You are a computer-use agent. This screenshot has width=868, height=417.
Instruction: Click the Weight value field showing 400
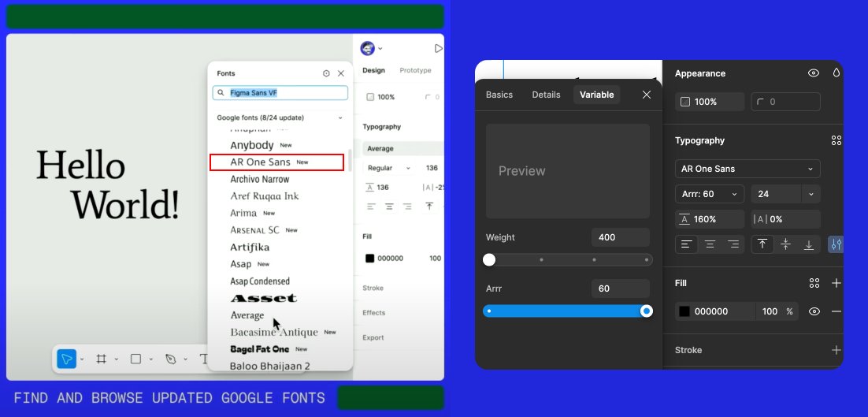(x=621, y=237)
